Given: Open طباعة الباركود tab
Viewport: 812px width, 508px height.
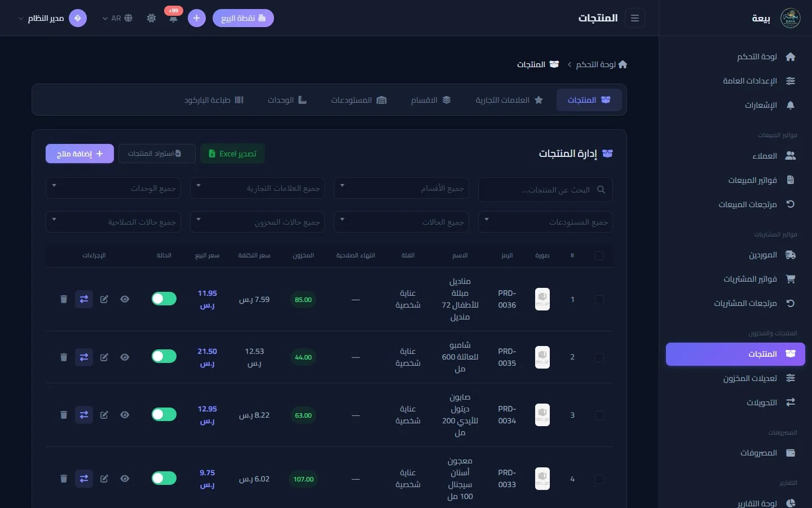Looking at the screenshot, I should (214, 100).
